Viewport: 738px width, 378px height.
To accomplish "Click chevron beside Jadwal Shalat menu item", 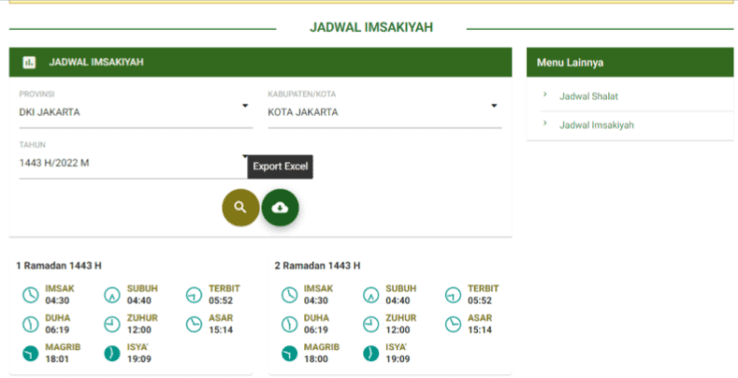I will 545,95.
